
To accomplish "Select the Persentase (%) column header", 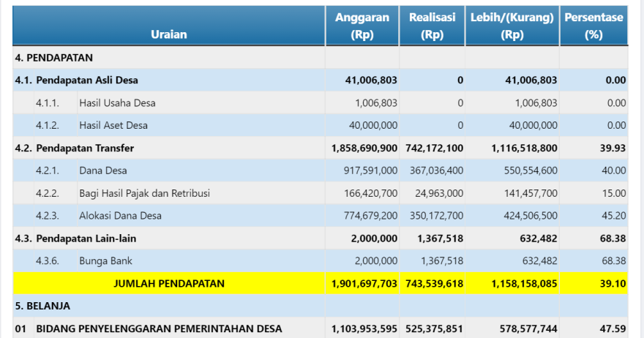I will [x=594, y=26].
